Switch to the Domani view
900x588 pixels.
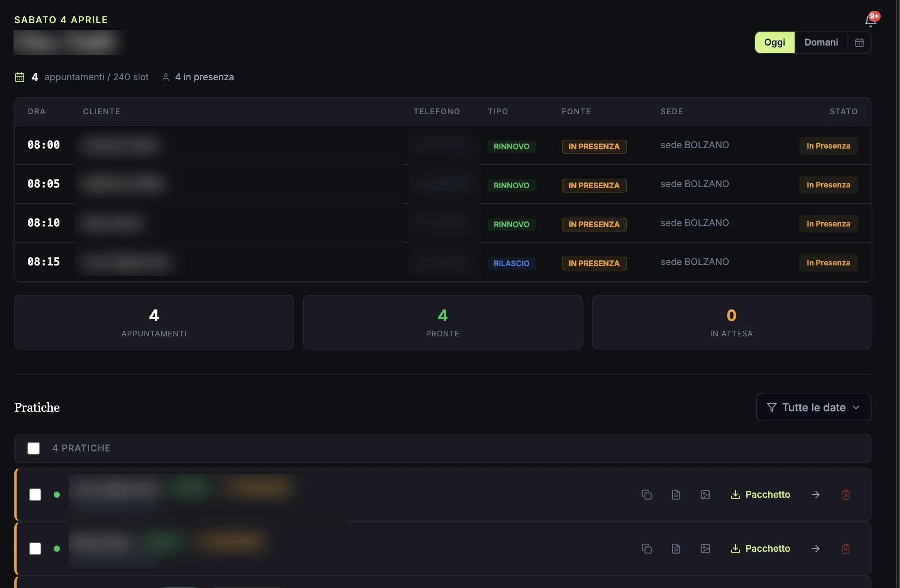click(821, 42)
